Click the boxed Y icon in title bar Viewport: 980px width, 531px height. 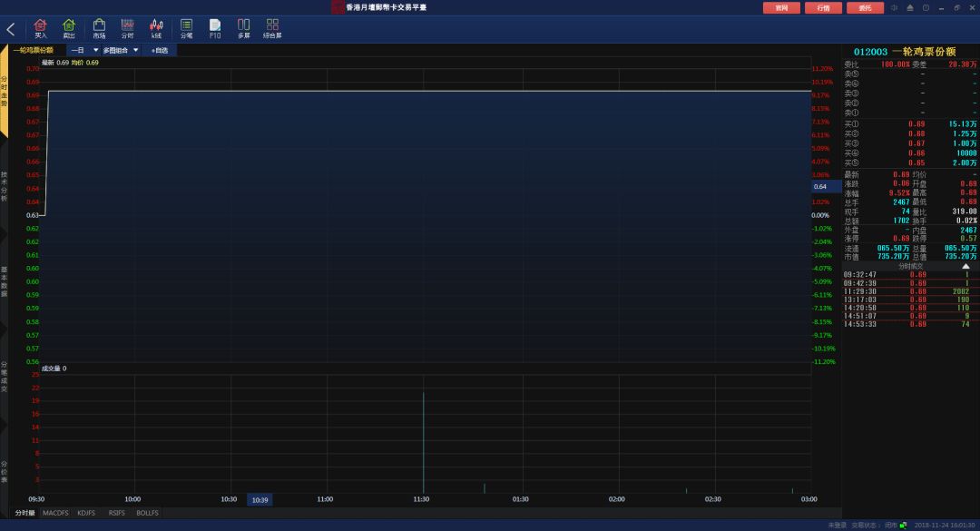tap(926, 7)
